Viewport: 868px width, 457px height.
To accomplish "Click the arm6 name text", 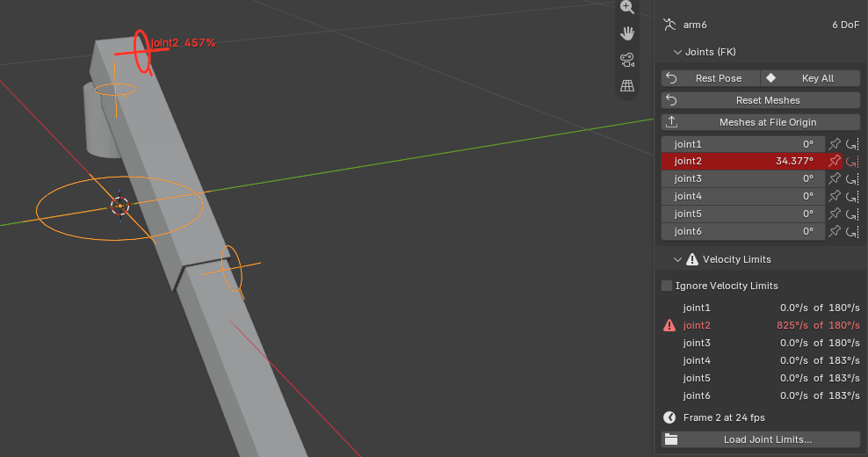I will [x=695, y=25].
